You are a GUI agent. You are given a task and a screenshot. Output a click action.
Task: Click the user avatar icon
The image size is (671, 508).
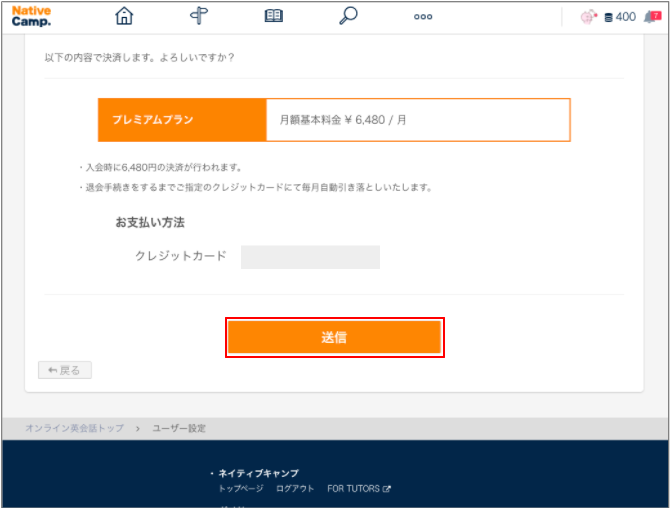pos(588,17)
